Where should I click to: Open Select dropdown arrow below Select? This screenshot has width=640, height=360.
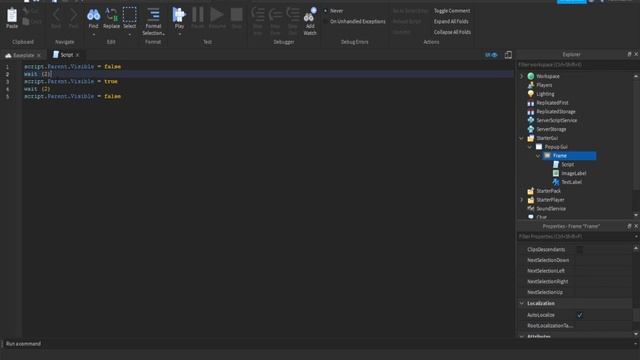pyautogui.click(x=129, y=34)
